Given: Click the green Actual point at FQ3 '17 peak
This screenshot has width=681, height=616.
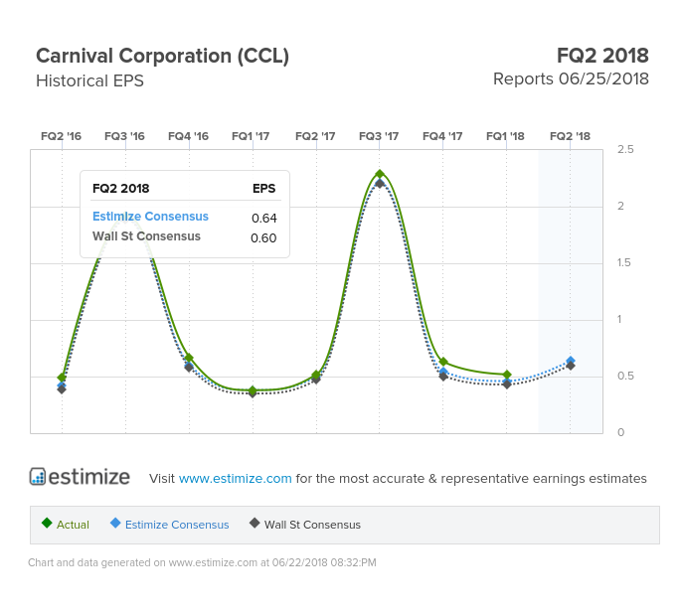Looking at the screenshot, I should (380, 174).
